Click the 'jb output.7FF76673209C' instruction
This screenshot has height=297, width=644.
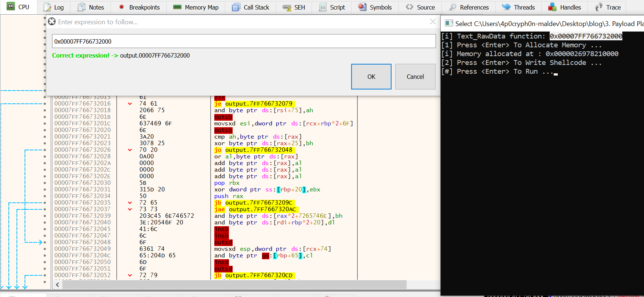tap(254, 203)
